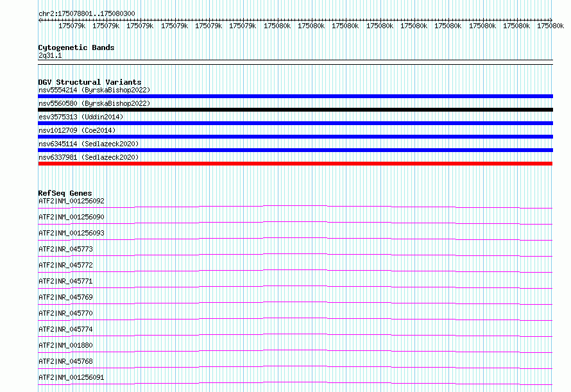Select the magenta intron line under ATF2|NM_001256091
The height and width of the screenshot is (392, 571).
click(x=295, y=383)
